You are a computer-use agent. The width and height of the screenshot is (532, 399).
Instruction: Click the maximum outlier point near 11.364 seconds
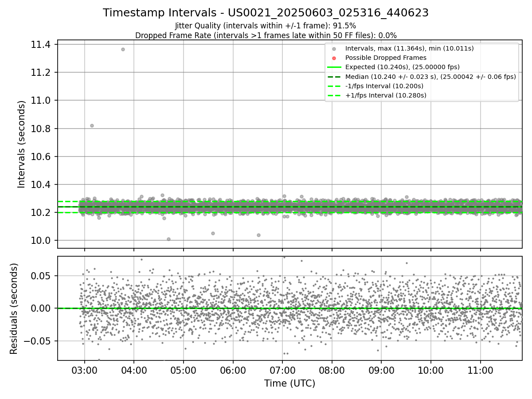123,49
